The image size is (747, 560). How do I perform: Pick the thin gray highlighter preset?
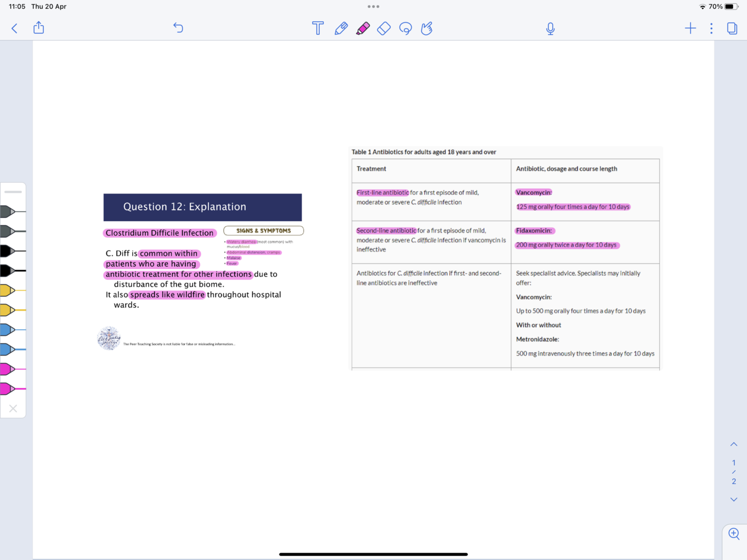click(13, 212)
